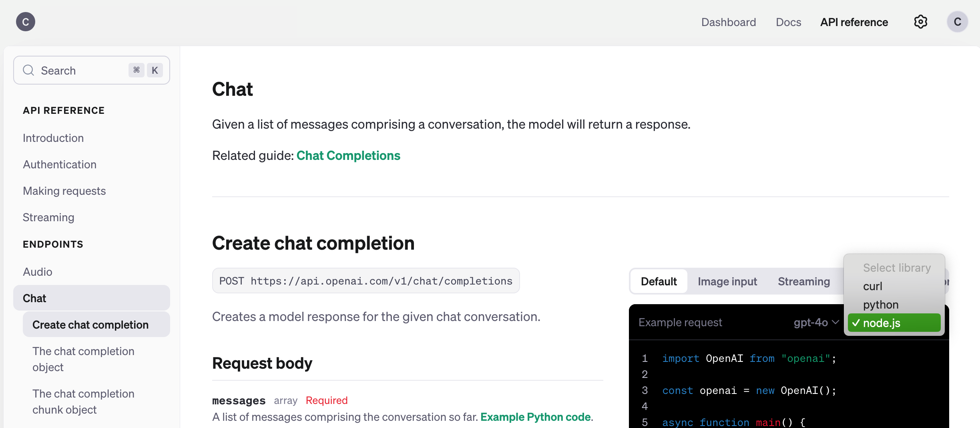
Task: Open the gpt-4o model selector
Action: (x=815, y=323)
